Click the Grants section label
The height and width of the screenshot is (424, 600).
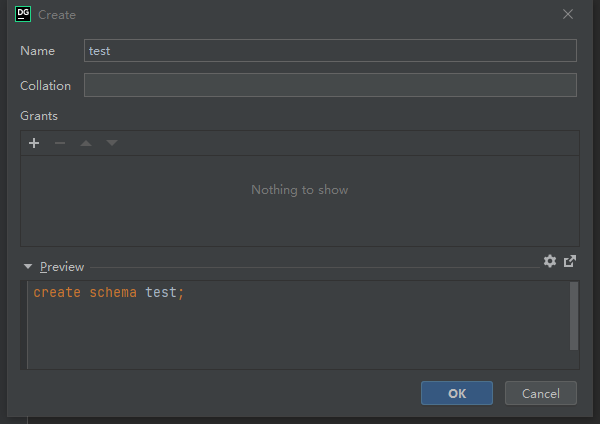[39, 116]
